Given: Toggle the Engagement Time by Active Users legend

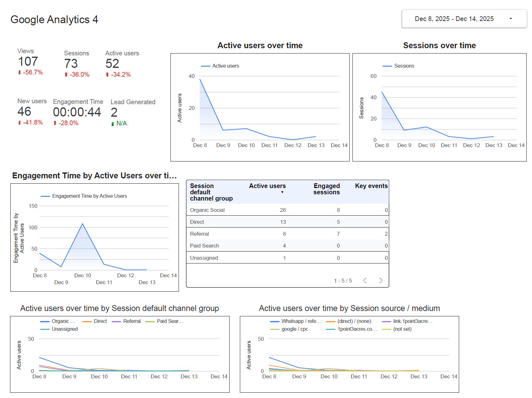Looking at the screenshot, I should (83, 196).
